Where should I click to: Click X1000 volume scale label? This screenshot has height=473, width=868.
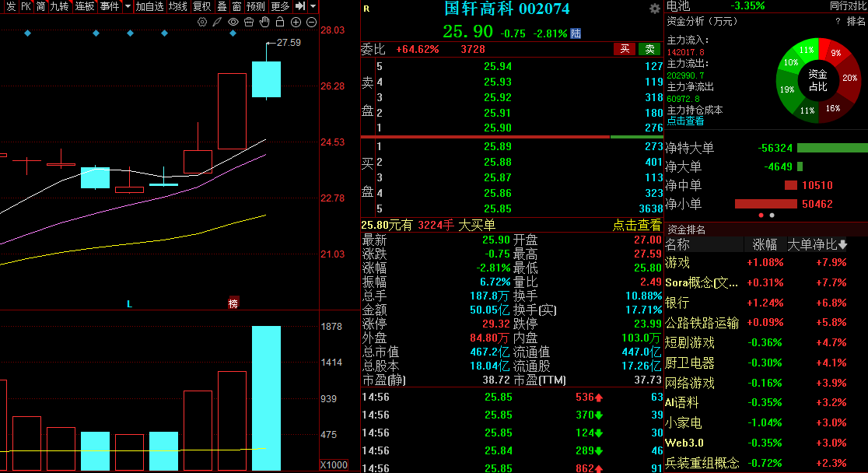click(x=334, y=465)
